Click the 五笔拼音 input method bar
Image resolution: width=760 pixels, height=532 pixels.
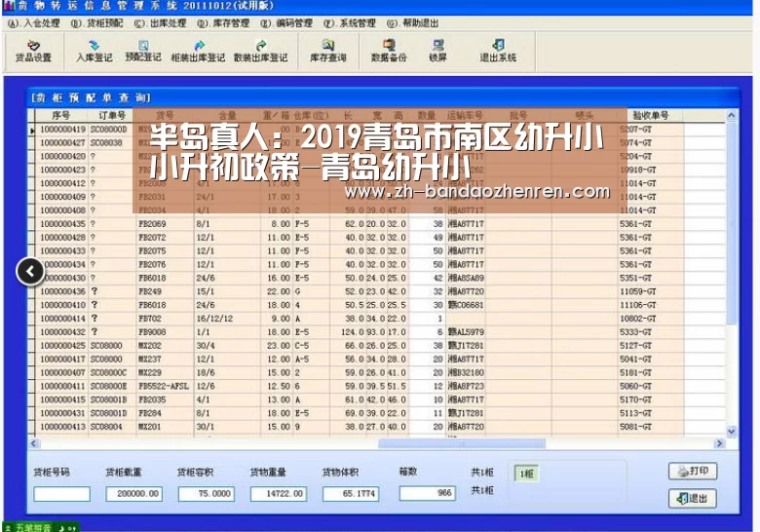point(41,527)
